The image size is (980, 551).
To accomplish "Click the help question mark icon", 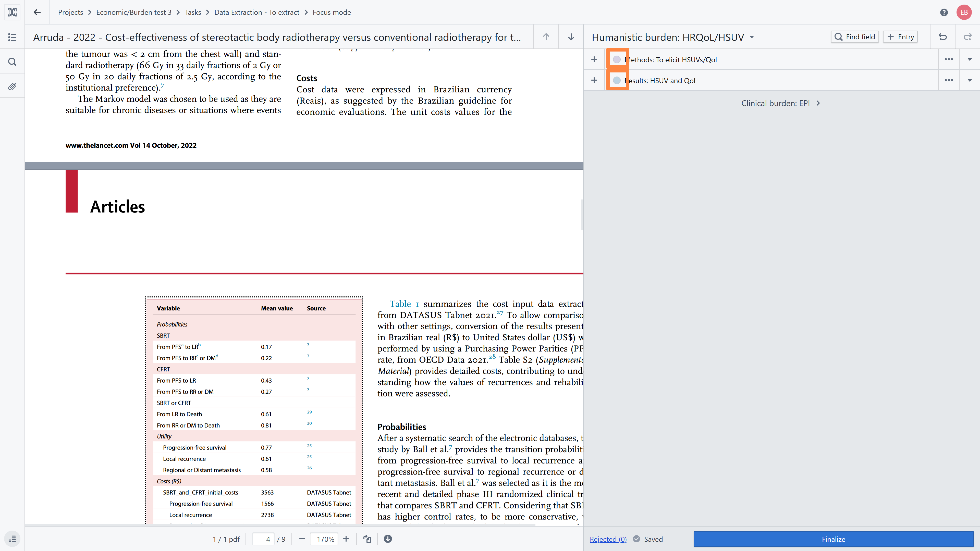I will (x=944, y=12).
